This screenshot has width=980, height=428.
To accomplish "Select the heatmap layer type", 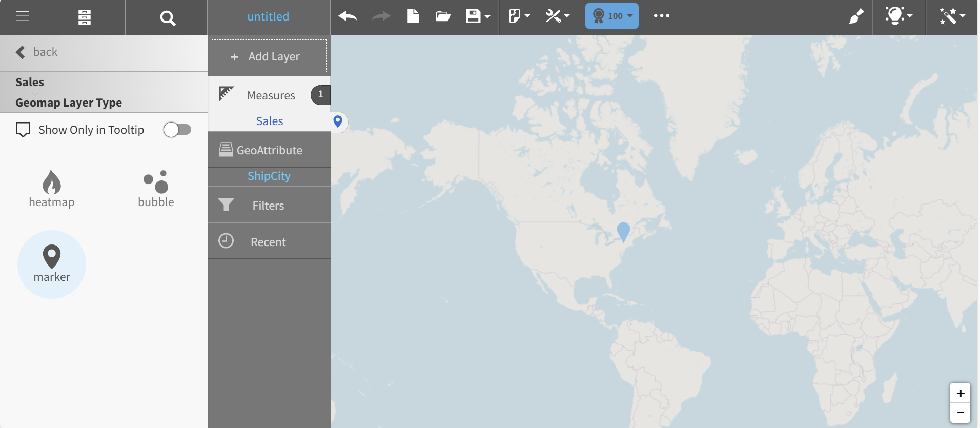I will click(52, 189).
